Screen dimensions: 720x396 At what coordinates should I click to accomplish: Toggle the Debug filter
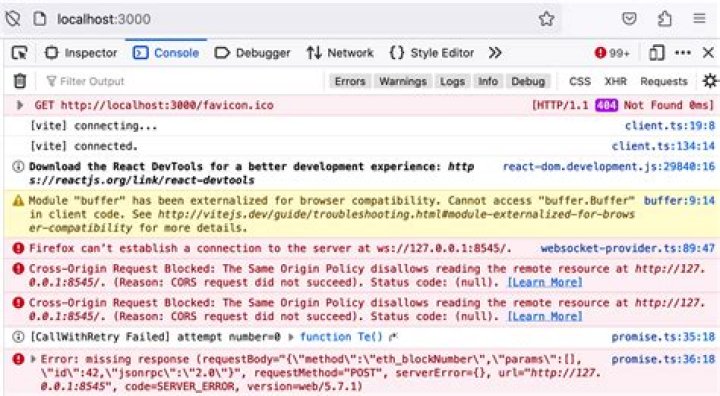[528, 81]
